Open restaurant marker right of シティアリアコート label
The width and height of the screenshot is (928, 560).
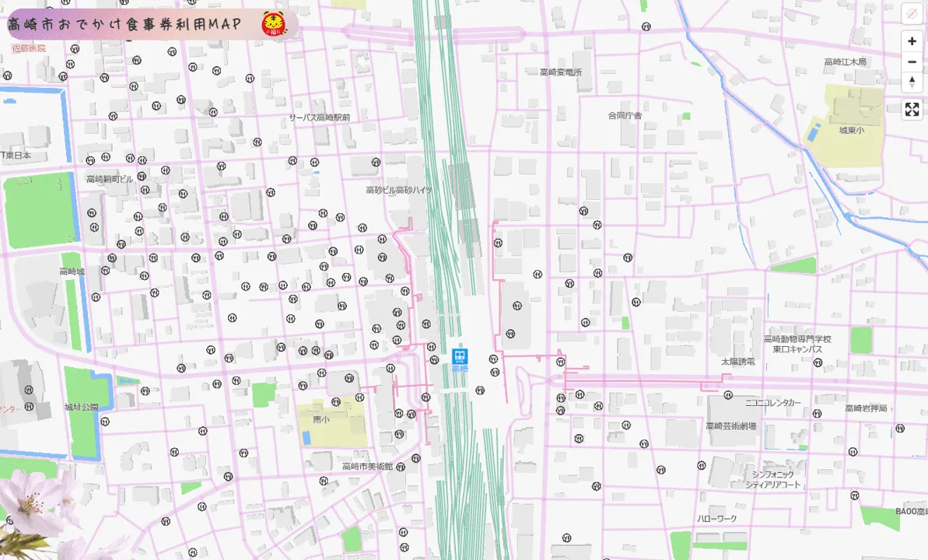pyautogui.click(x=854, y=495)
